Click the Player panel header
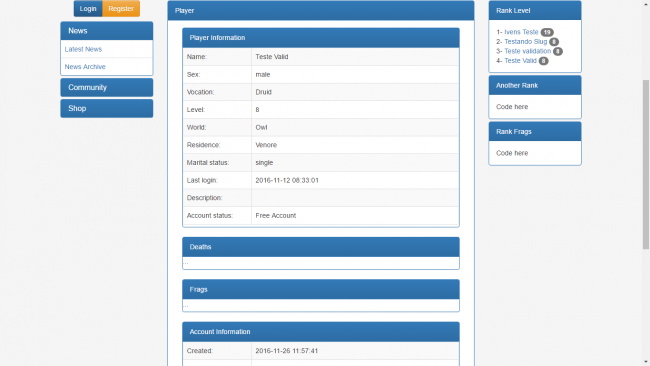650x366 pixels. coord(321,10)
